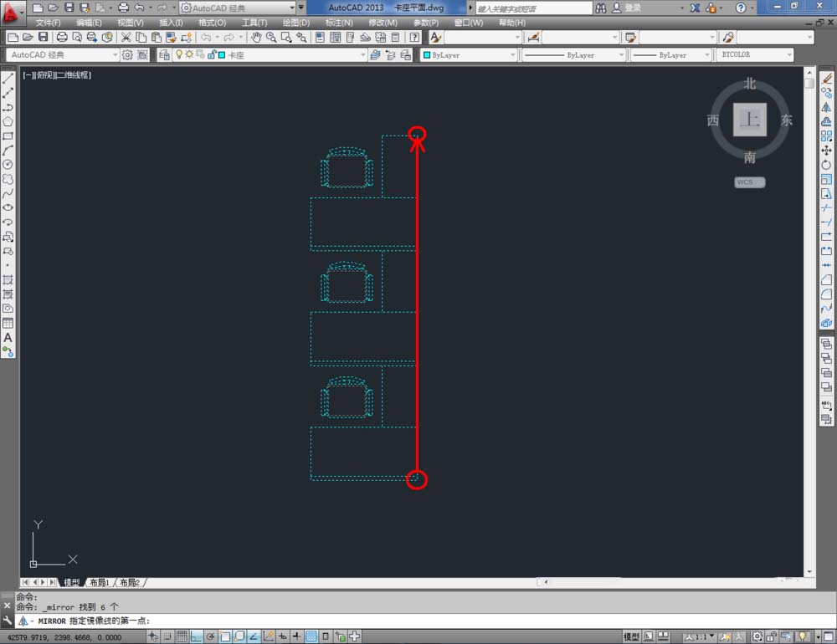Select the Polygon draw tool

[8, 122]
